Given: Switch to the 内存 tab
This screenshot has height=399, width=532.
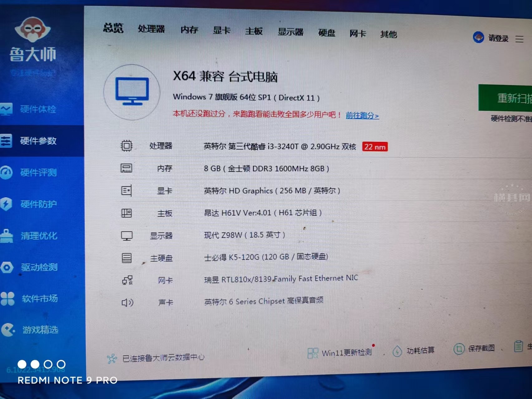Looking at the screenshot, I should coord(189,30).
